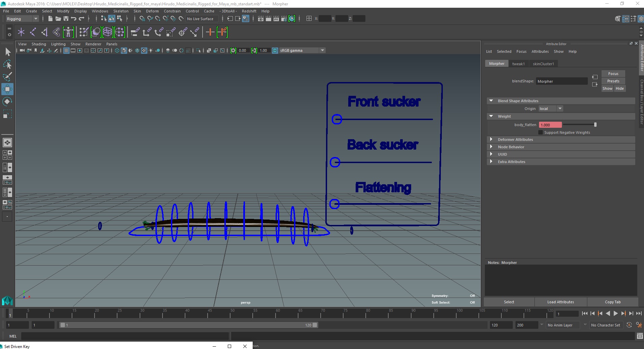Click the Open Scene folder icon
The image size is (644, 349).
coord(58,19)
